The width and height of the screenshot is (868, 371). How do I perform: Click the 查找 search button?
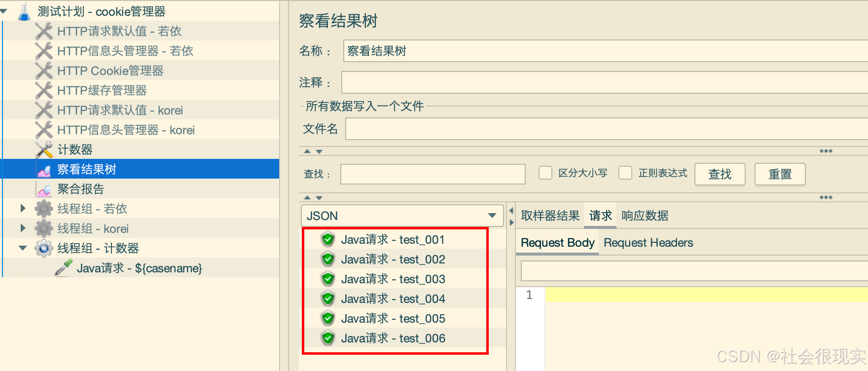coord(720,174)
